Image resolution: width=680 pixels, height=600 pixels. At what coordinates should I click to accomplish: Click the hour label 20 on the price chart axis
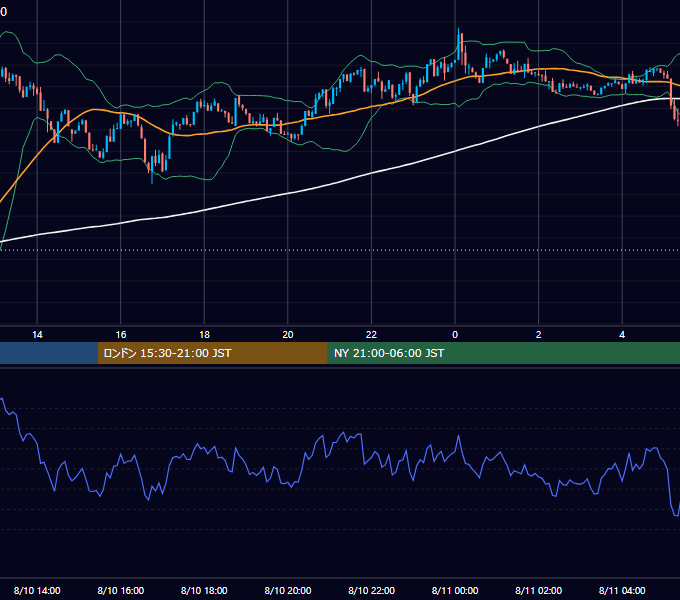288,335
